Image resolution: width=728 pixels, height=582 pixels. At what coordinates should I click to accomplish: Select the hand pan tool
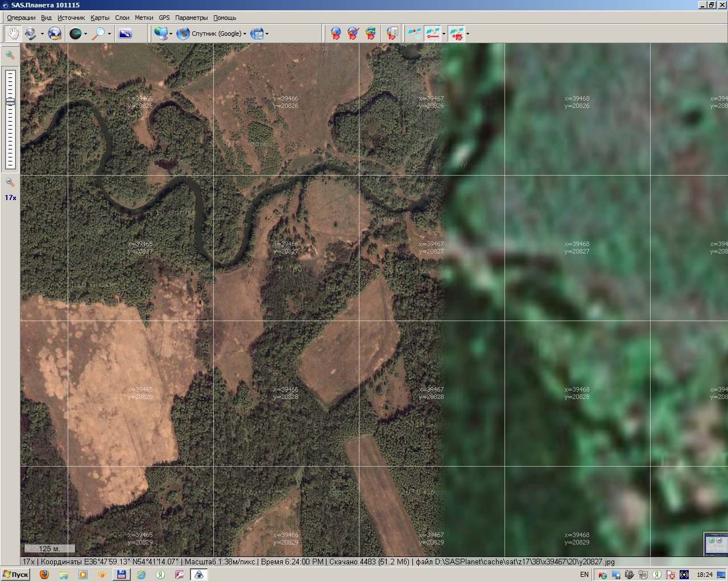point(13,34)
